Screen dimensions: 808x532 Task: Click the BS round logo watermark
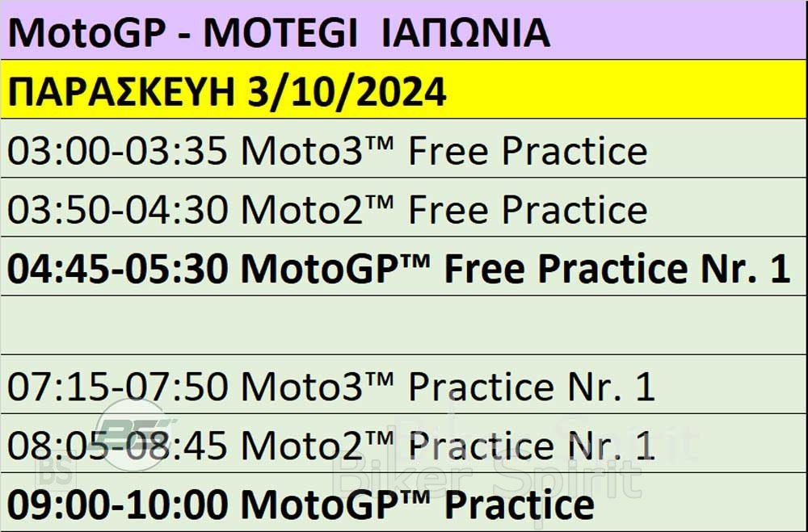[x=135, y=434]
